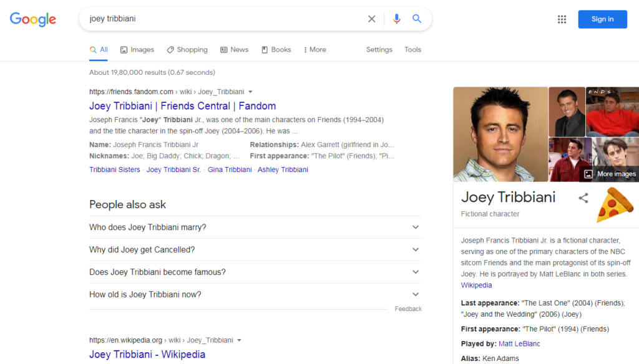Open dropdown arrow next to en.wikipedia.org URL
The width and height of the screenshot is (639, 364).
pos(239,340)
